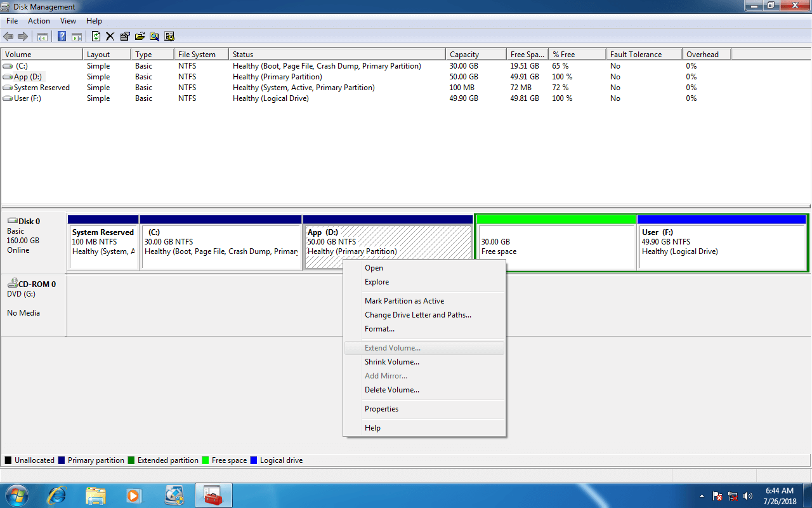Open Help via blue question mark icon

[x=62, y=37]
